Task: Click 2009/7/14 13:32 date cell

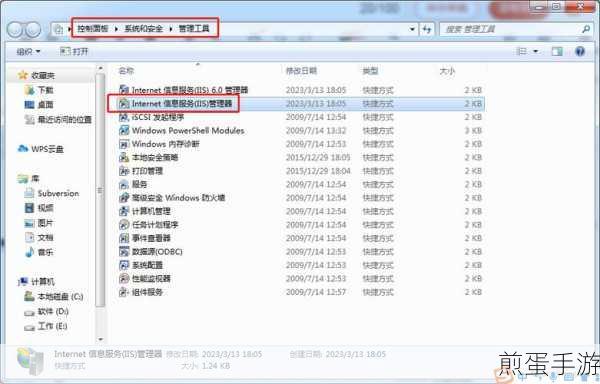Action: 316,130
